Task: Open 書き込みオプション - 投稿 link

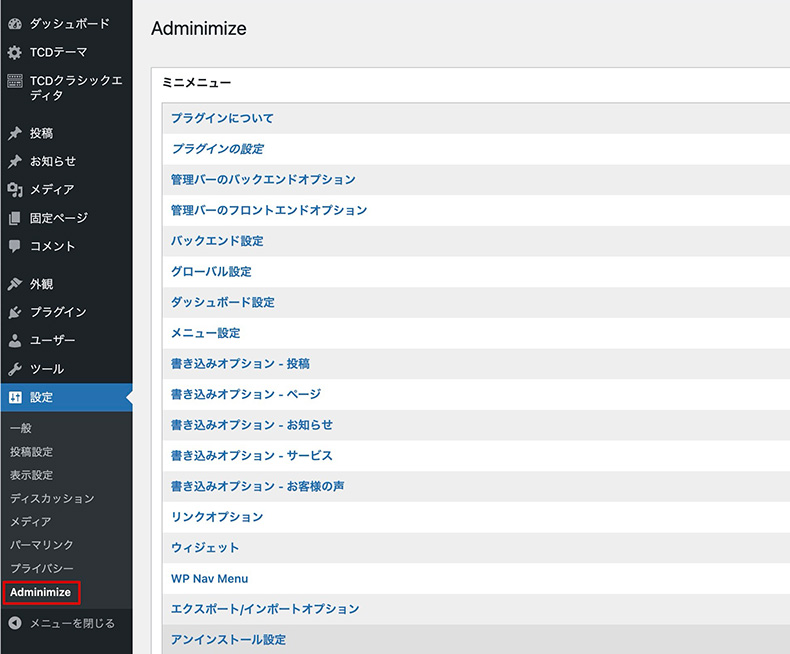Action: (x=247, y=363)
